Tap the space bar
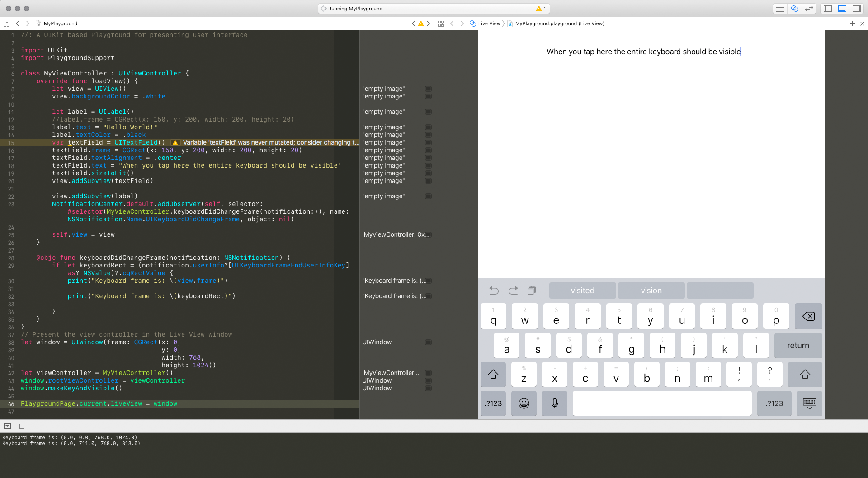 tap(662, 403)
